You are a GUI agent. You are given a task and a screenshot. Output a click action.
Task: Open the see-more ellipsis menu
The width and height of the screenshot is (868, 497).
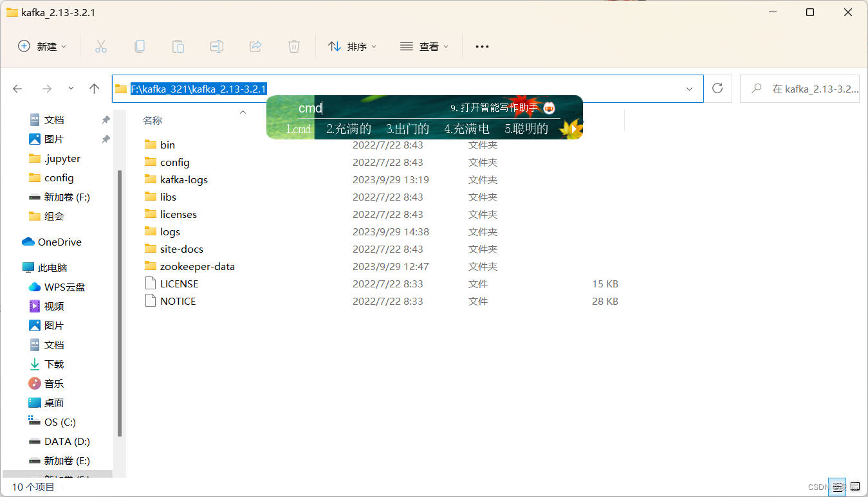[481, 46]
